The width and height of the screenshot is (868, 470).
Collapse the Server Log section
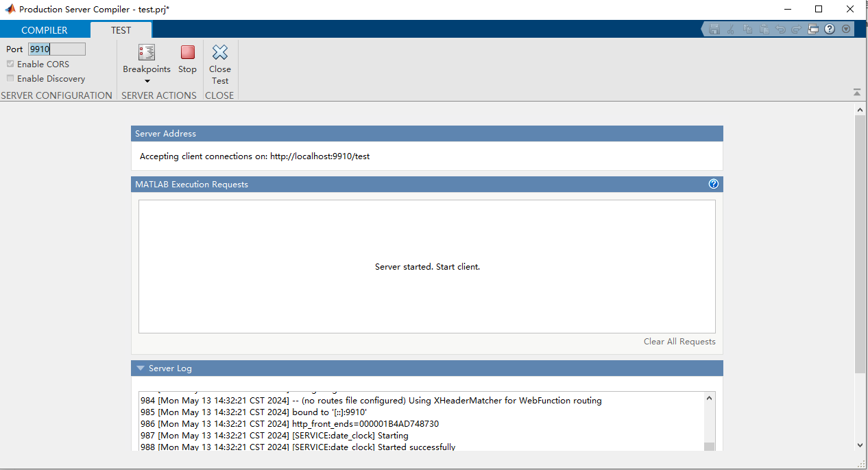click(x=141, y=368)
